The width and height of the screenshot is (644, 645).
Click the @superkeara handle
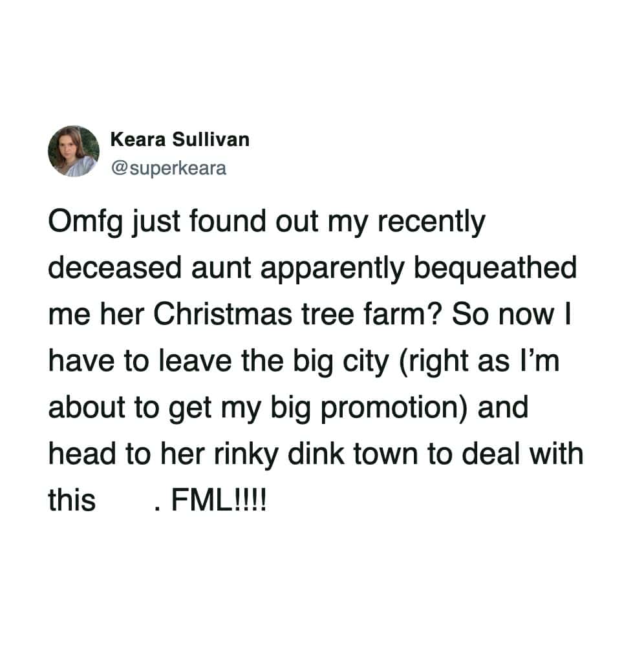(x=169, y=169)
